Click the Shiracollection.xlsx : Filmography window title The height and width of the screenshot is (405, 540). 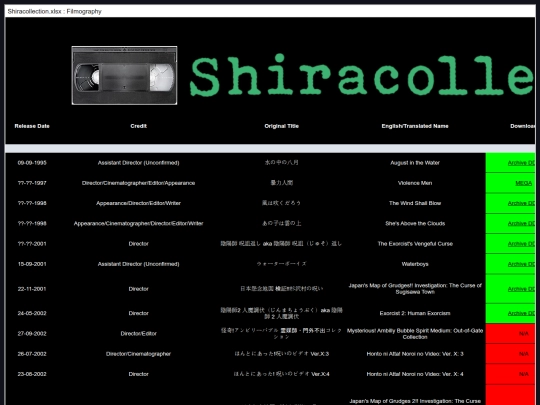click(54, 11)
